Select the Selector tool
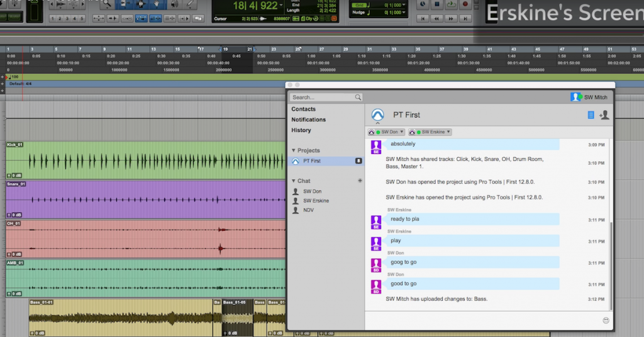644x337 pixels. coord(141,4)
